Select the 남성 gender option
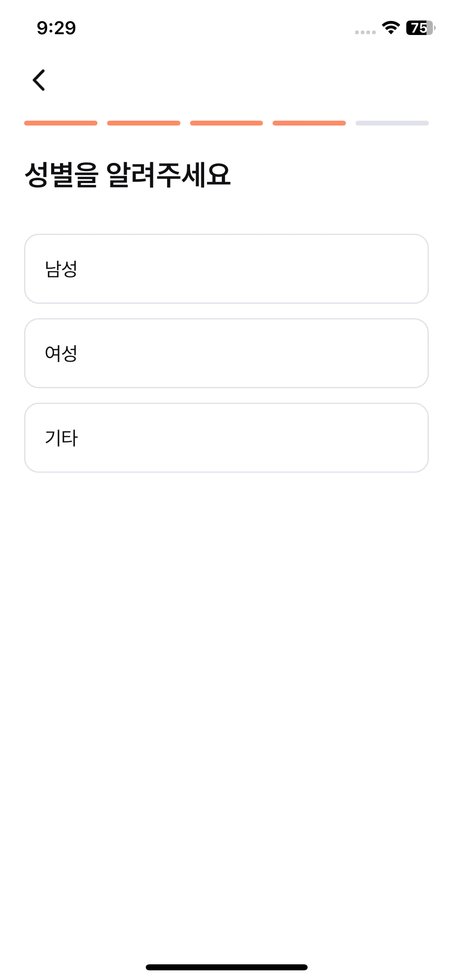The image size is (453, 980). 226,269
